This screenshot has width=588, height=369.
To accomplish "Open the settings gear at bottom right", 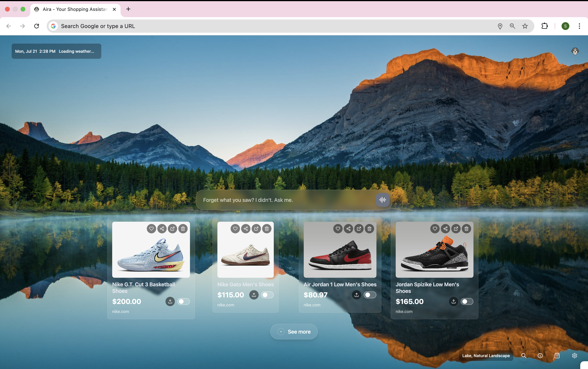I will pyautogui.click(x=574, y=356).
